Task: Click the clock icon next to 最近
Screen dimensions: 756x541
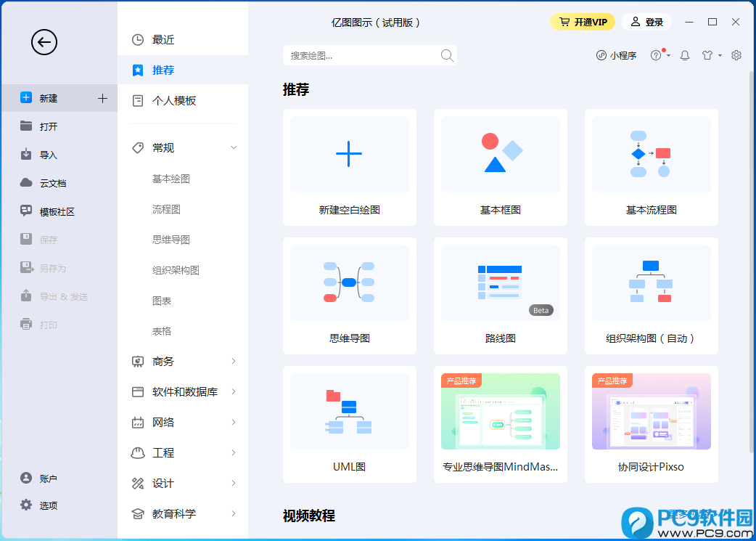Action: (x=138, y=39)
